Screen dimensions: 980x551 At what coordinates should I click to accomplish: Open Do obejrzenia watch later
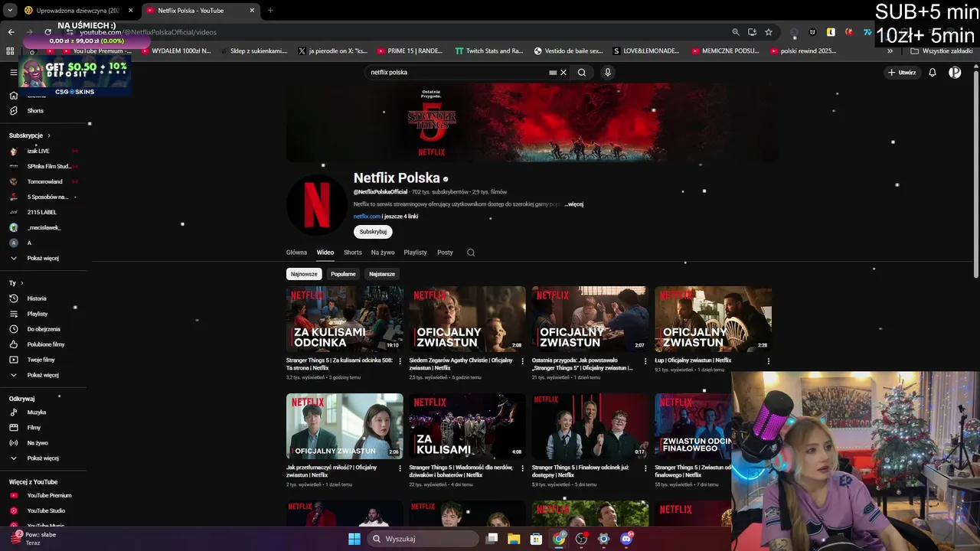[44, 329]
